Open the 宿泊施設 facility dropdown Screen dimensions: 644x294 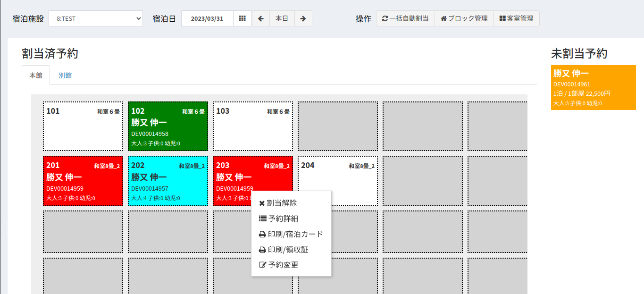[96, 18]
